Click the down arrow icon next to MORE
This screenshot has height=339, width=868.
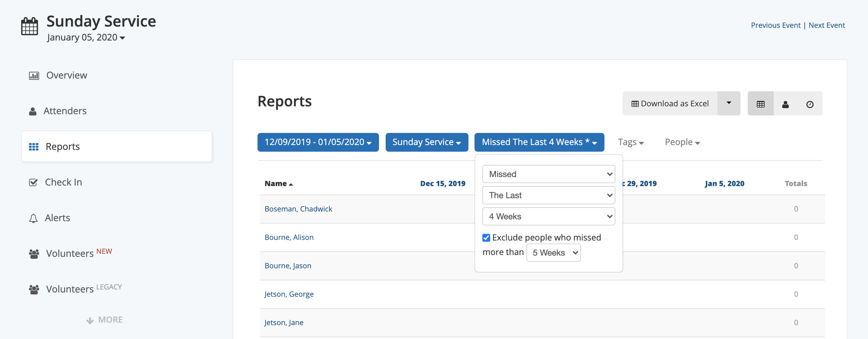90,320
